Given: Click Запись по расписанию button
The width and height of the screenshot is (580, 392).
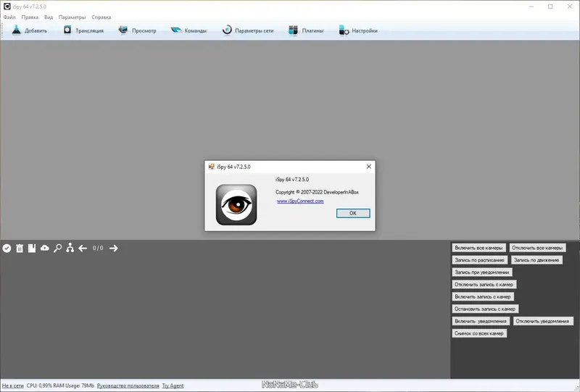Looking at the screenshot, I should pos(480,260).
